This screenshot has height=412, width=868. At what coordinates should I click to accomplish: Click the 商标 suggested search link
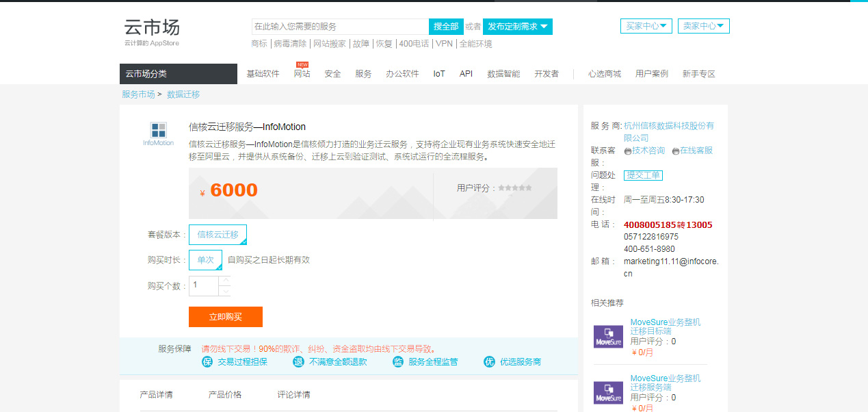259,44
